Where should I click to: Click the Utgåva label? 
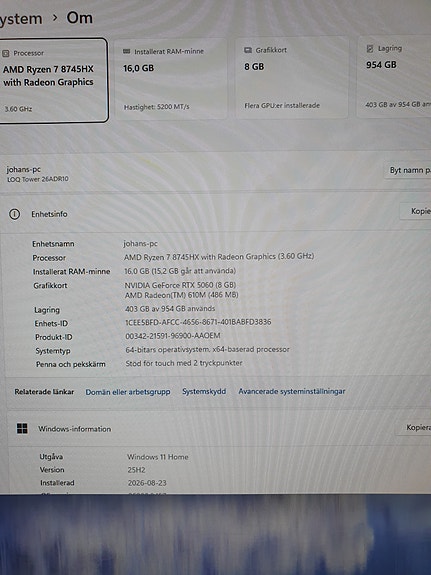(51, 457)
